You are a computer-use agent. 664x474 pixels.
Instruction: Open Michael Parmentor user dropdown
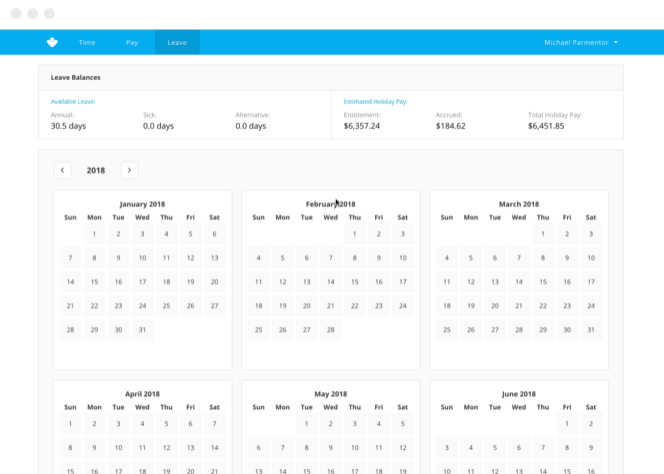pos(581,42)
